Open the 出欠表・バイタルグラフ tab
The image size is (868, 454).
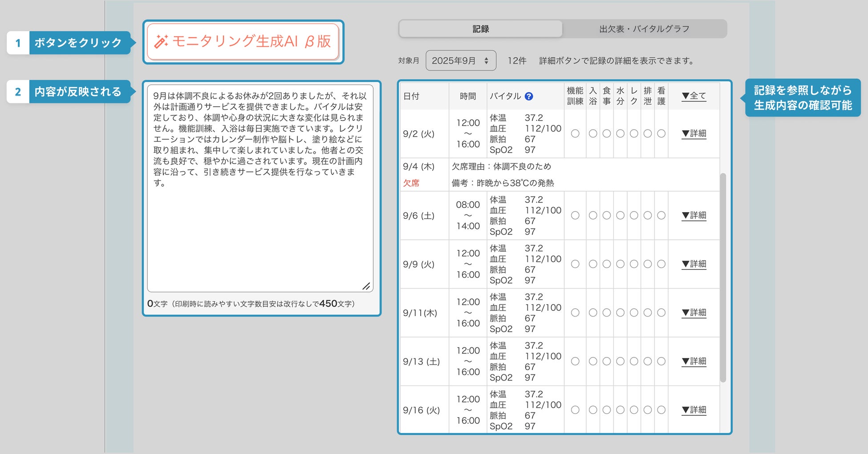coord(644,29)
